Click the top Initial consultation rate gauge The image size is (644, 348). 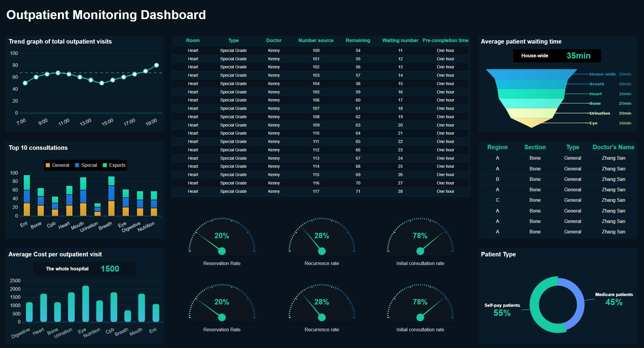click(x=420, y=239)
